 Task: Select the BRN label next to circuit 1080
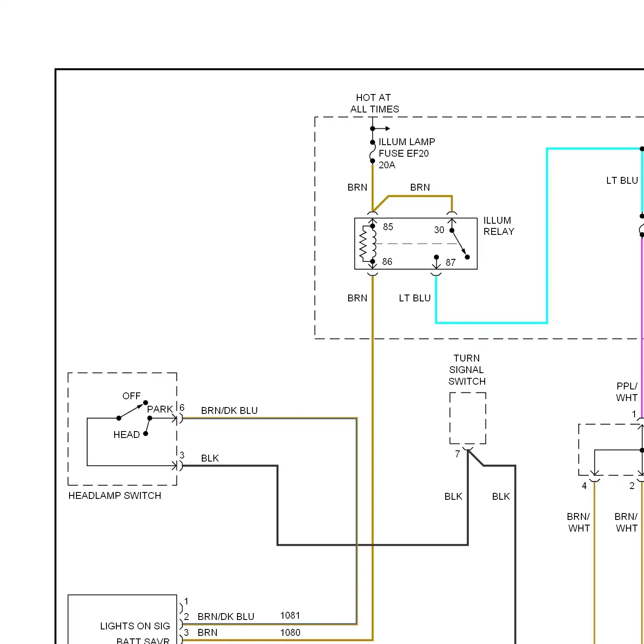point(207,633)
